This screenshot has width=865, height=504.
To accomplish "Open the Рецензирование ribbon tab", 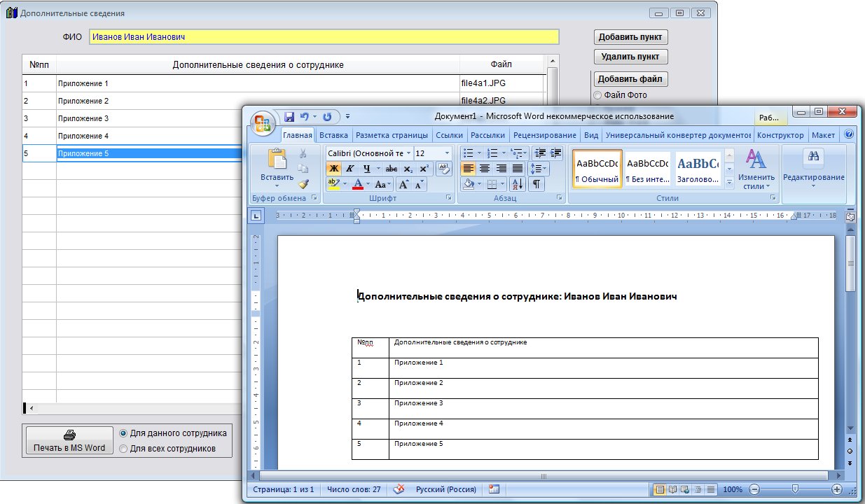I will pos(544,135).
